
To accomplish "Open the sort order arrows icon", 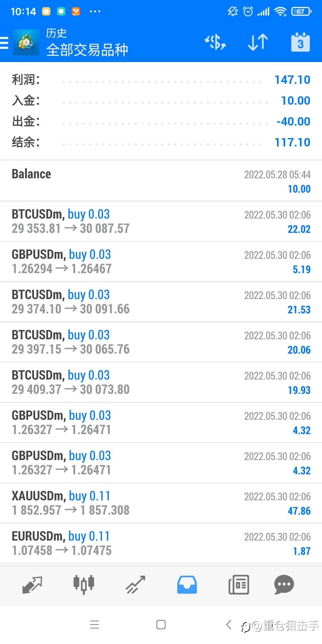I will 258,42.
